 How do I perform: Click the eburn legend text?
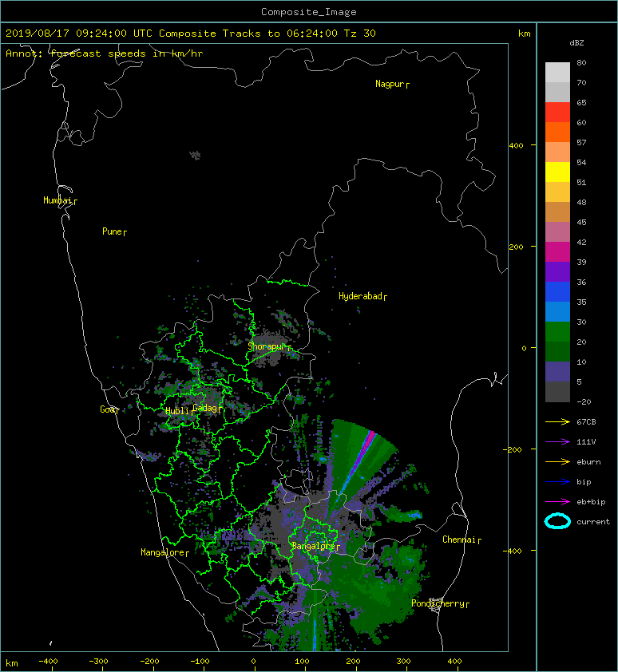point(588,462)
